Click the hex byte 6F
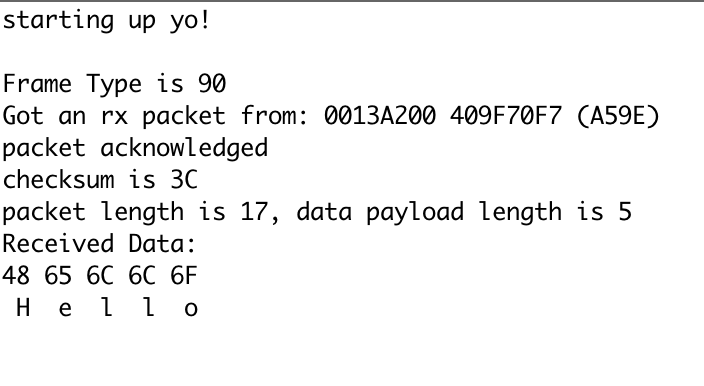The height and width of the screenshot is (386, 704). [x=184, y=276]
